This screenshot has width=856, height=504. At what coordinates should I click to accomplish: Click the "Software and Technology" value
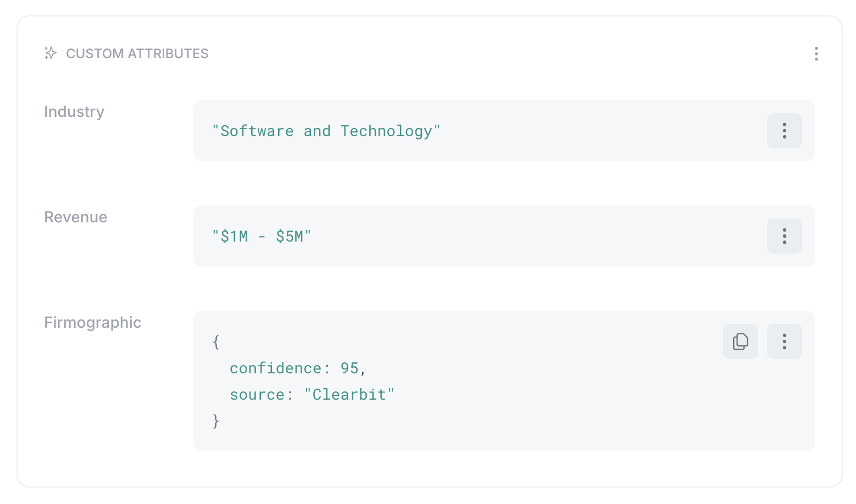[326, 131]
